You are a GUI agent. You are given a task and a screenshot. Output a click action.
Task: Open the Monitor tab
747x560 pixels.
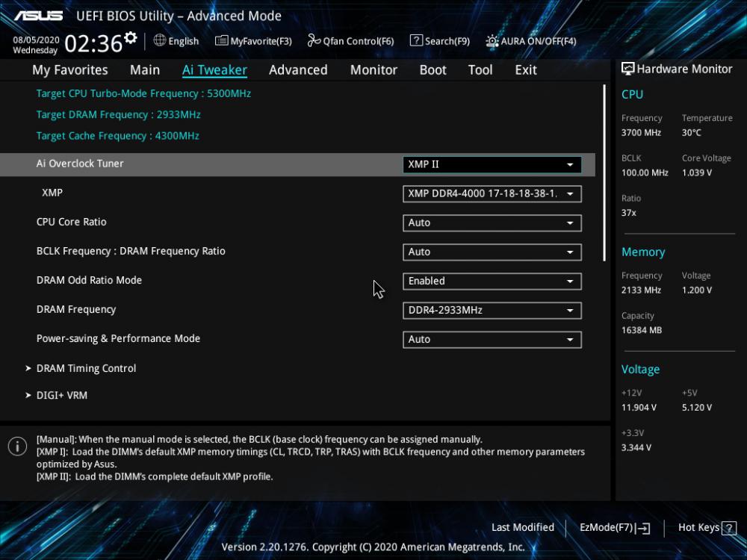click(x=374, y=70)
